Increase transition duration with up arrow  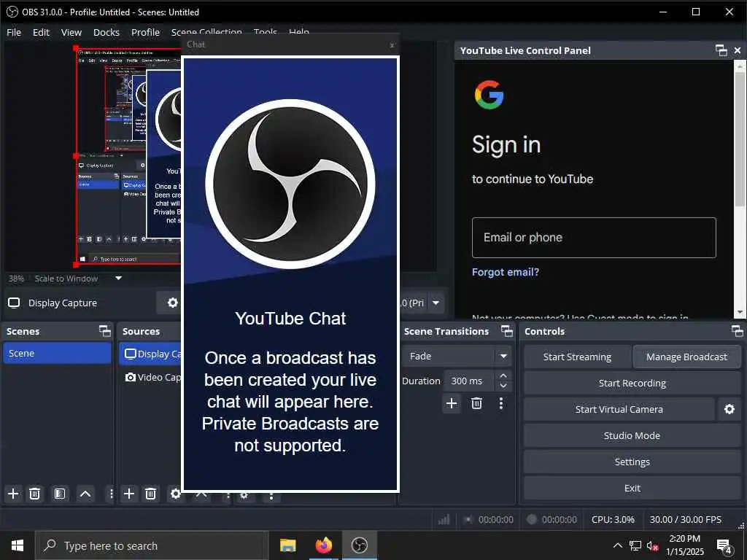tap(503, 376)
